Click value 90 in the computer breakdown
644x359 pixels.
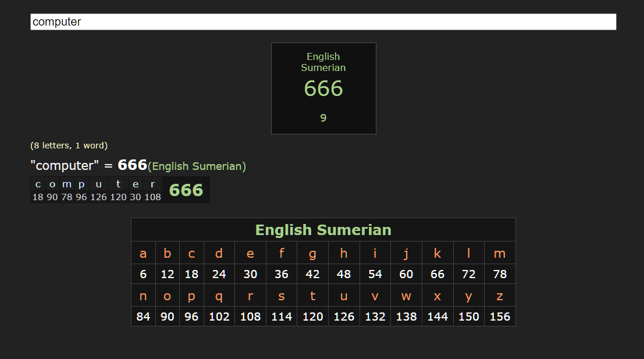(52, 197)
